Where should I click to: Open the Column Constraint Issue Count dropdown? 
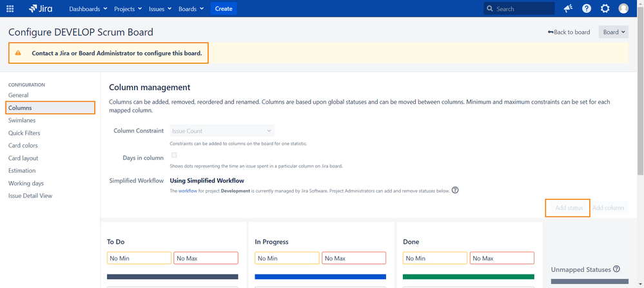[x=222, y=131]
